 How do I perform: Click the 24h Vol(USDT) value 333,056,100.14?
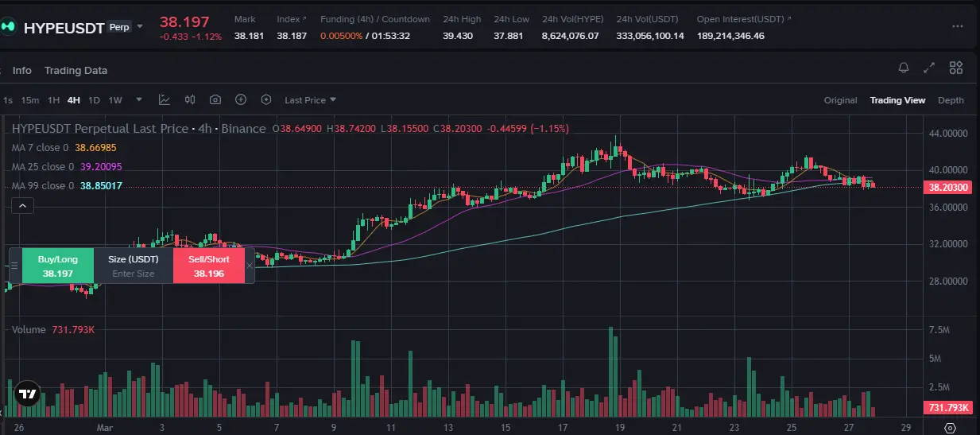[x=650, y=36]
